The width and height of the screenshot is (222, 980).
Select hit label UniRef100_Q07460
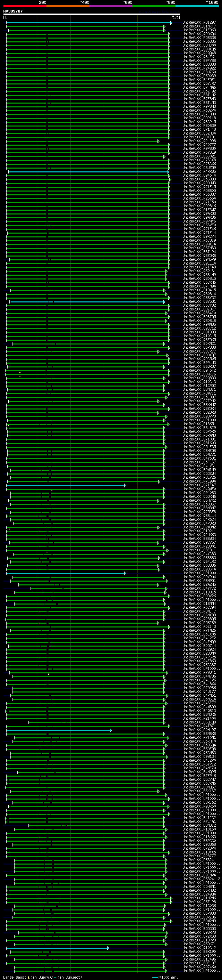[199, 967]
